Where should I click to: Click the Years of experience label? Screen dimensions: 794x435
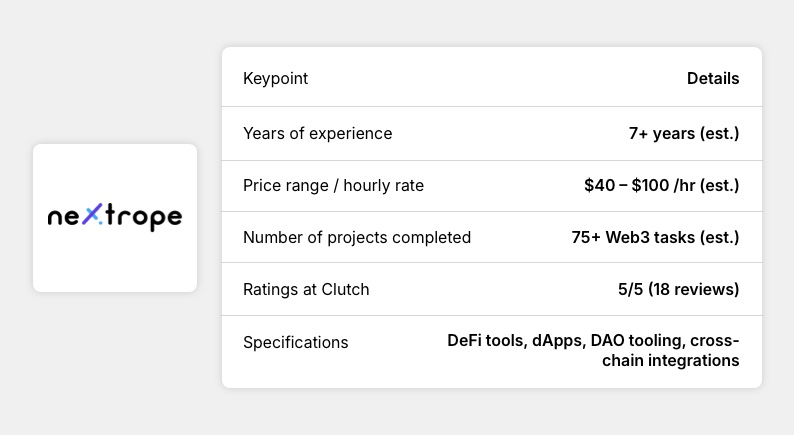point(317,133)
